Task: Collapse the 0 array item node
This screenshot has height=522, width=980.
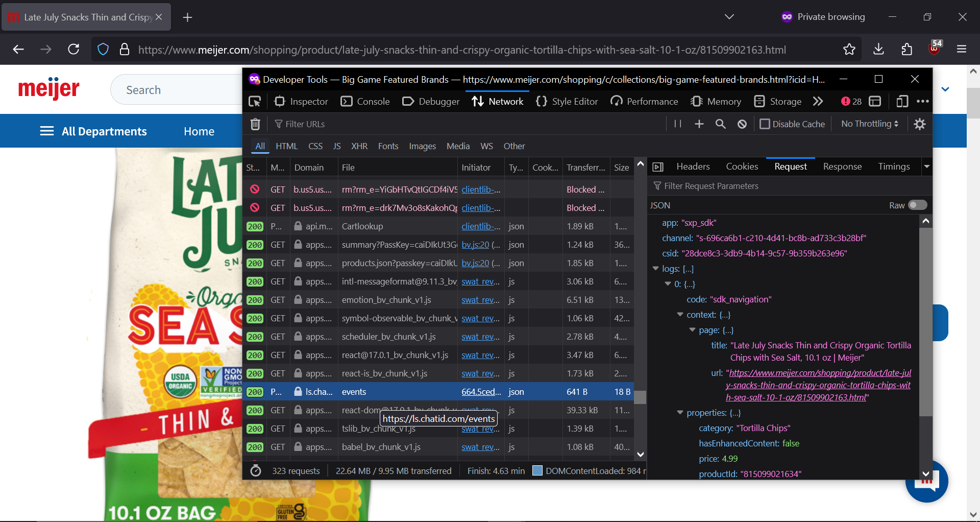Action: pyautogui.click(x=668, y=283)
